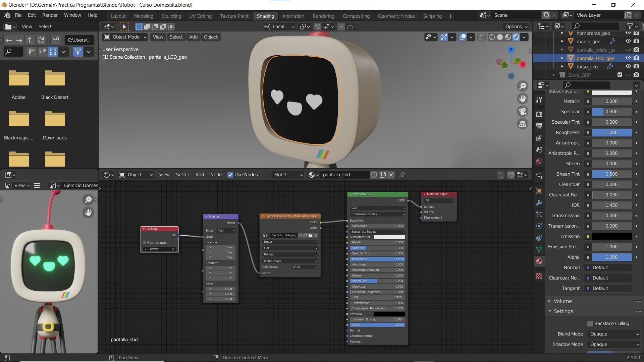The width and height of the screenshot is (644, 362).
Task: Open the Material properties tab
Action: click(x=539, y=261)
